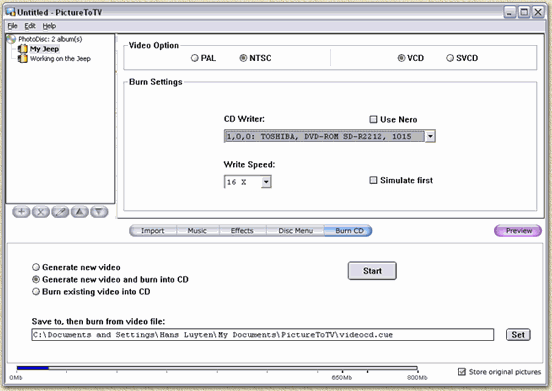The image size is (552, 391).
Task: Select the PAL video option
Action: tap(195, 58)
